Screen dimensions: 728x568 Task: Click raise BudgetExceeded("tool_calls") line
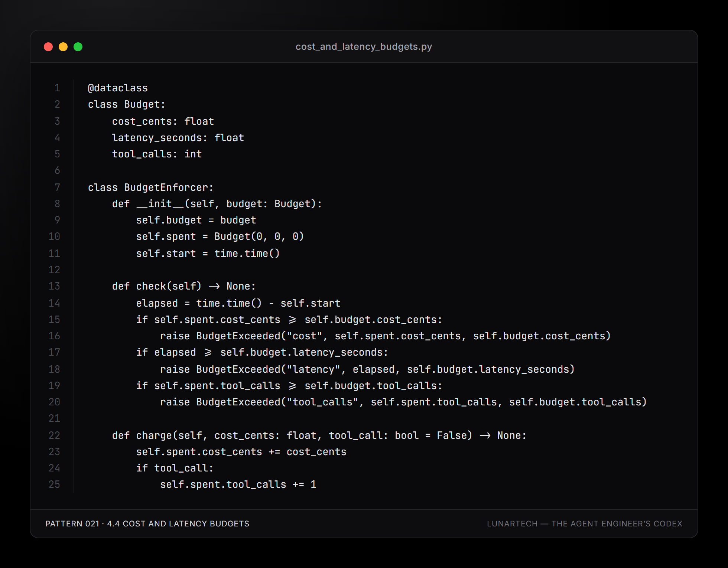coord(403,402)
